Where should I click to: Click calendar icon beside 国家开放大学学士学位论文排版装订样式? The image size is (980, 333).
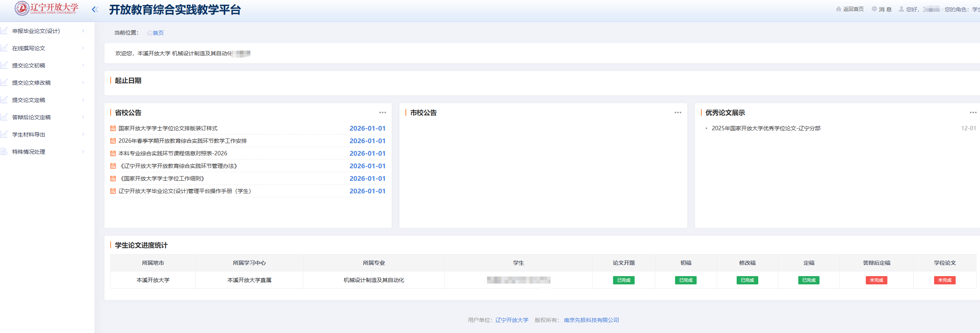point(113,128)
